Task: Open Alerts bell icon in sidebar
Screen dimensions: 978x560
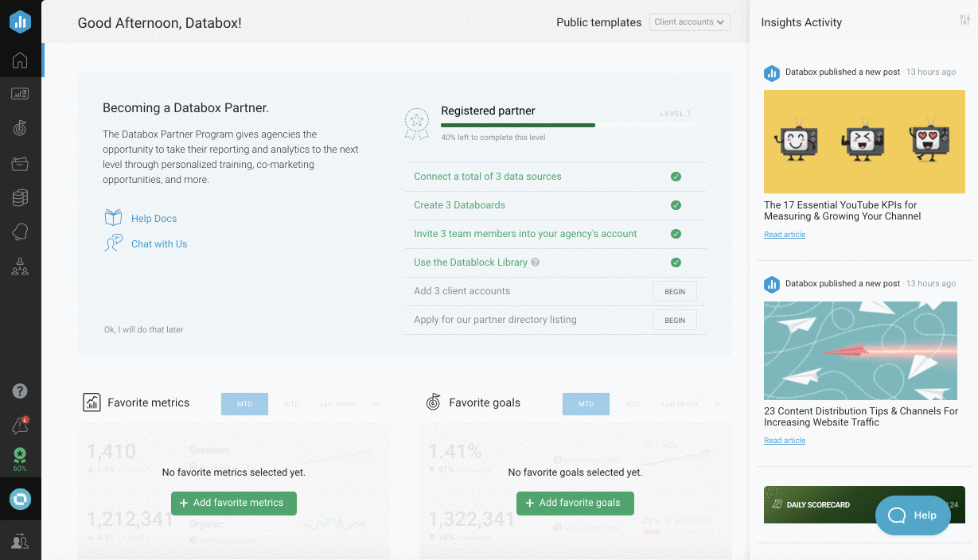Action: click(x=20, y=231)
